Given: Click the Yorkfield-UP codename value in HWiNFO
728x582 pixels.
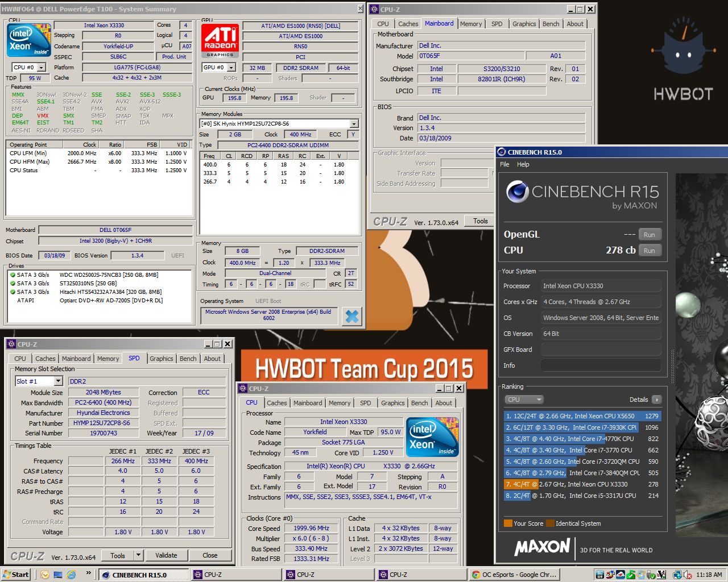Looking at the screenshot, I should click(118, 46).
